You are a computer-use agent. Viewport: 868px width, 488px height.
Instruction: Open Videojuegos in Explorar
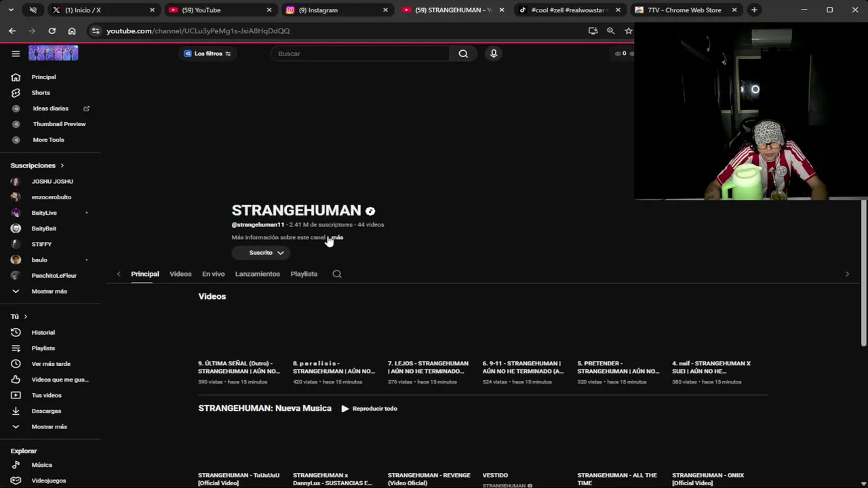pos(50,481)
